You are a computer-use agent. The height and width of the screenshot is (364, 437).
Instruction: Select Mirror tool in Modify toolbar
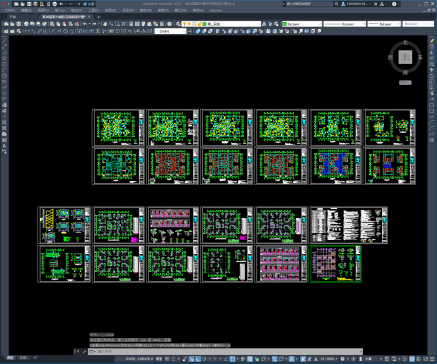432,52
